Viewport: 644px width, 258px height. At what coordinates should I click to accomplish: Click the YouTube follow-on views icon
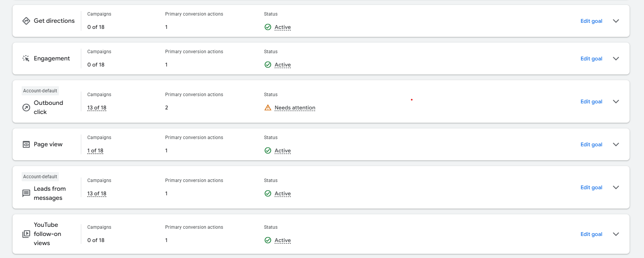26,234
